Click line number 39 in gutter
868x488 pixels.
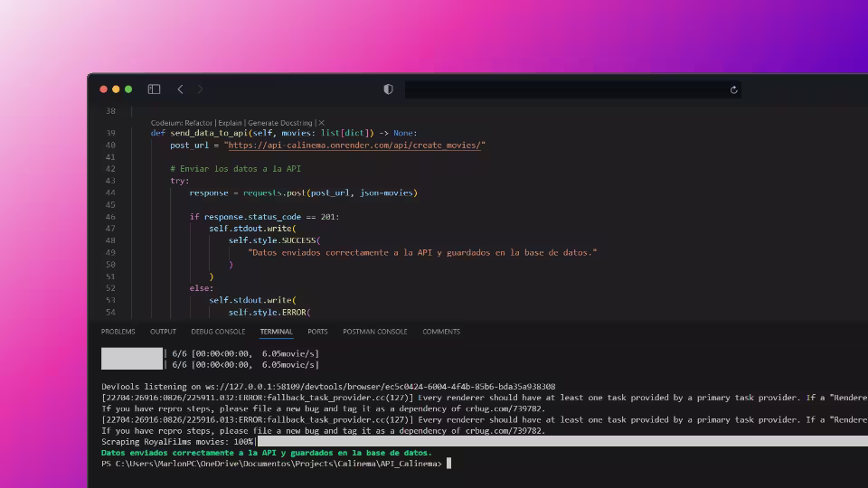(110, 133)
